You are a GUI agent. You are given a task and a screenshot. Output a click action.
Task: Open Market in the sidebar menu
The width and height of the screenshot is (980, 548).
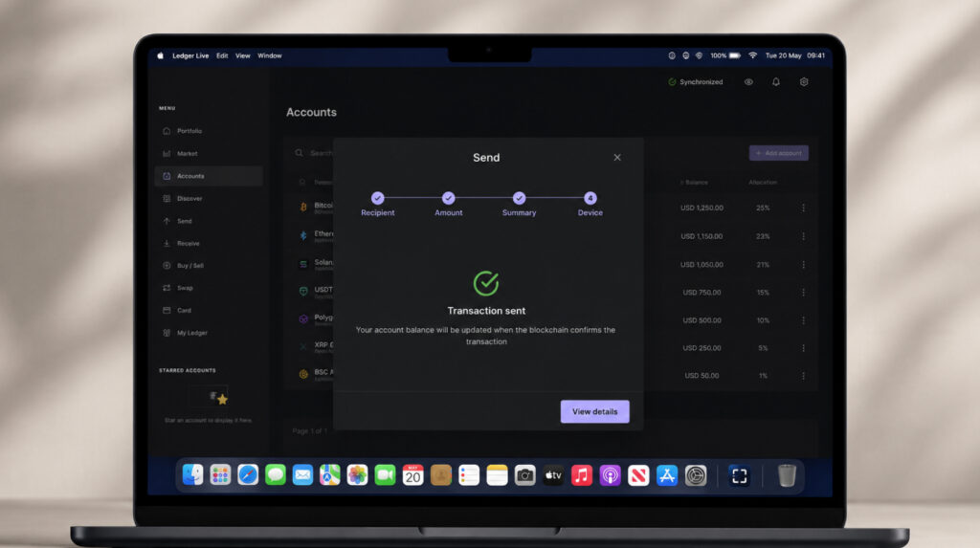click(x=208, y=154)
